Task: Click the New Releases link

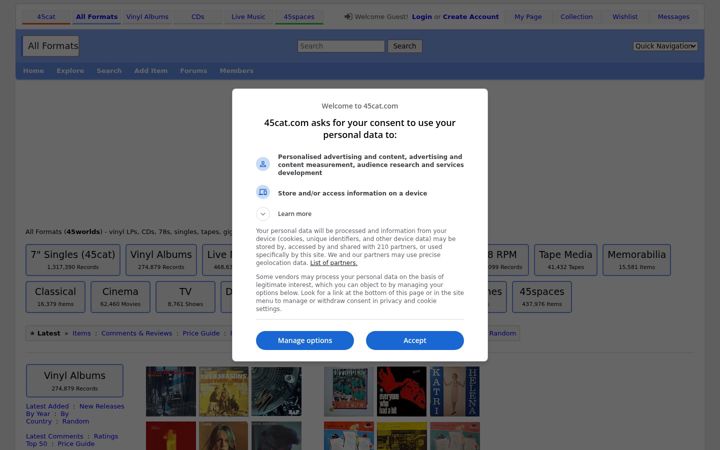Action: (101, 406)
